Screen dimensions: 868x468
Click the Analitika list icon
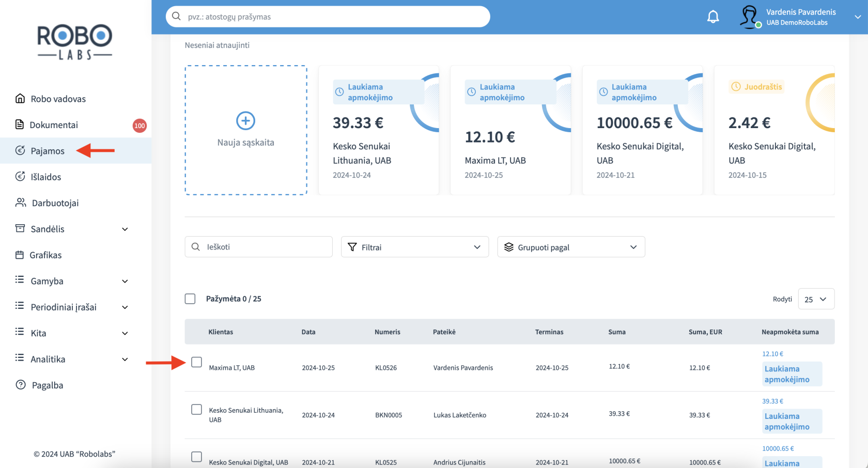pos(20,358)
